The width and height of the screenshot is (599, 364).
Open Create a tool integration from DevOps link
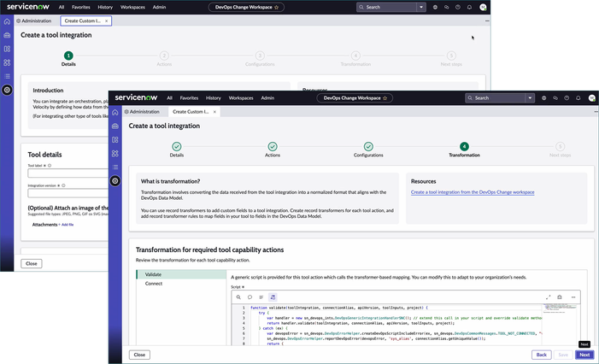coord(473,192)
